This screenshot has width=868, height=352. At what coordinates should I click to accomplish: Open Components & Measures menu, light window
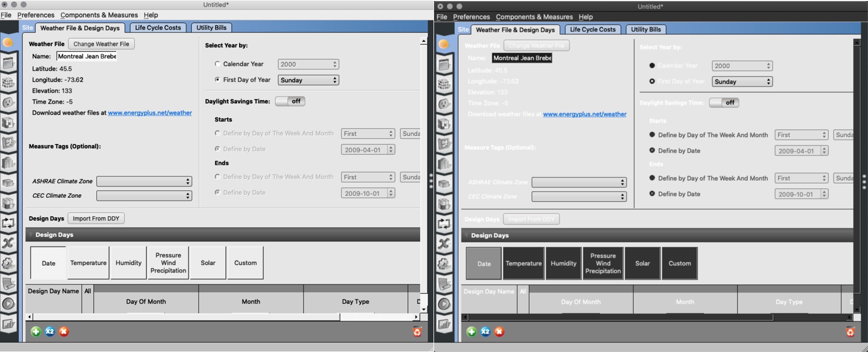tap(99, 15)
